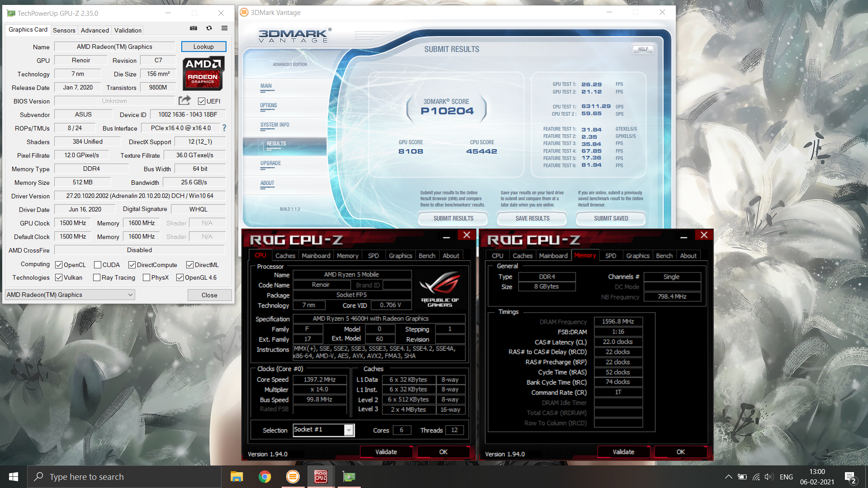Open the Windows Start menu

pos(14,477)
